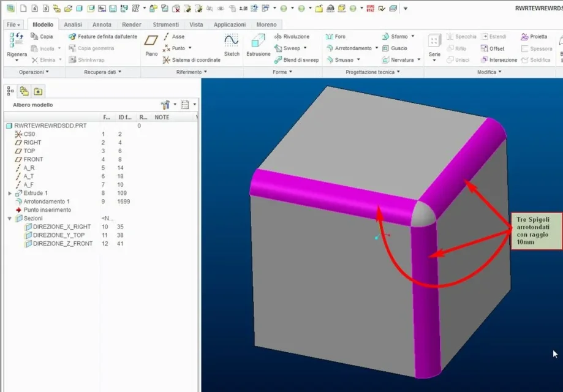The width and height of the screenshot is (563, 392).
Task: Expand the Extrude 1 feature node
Action: pos(10,193)
